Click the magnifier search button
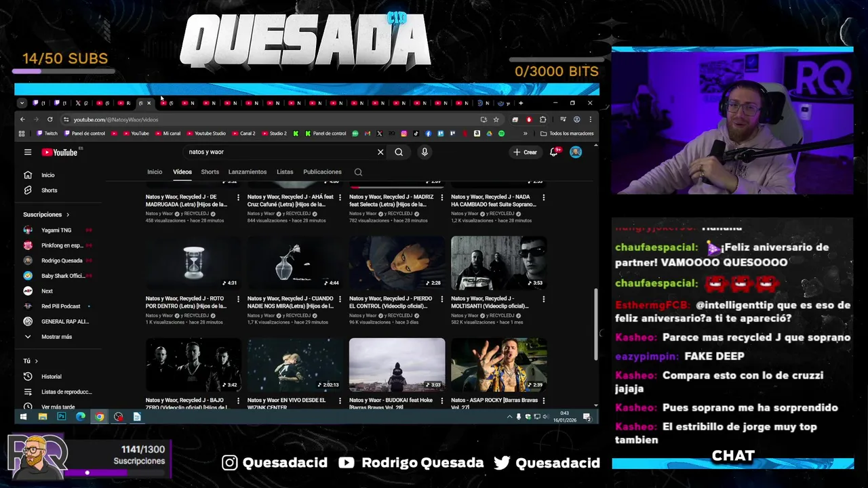The width and height of the screenshot is (868, 488). pyautogui.click(x=399, y=152)
